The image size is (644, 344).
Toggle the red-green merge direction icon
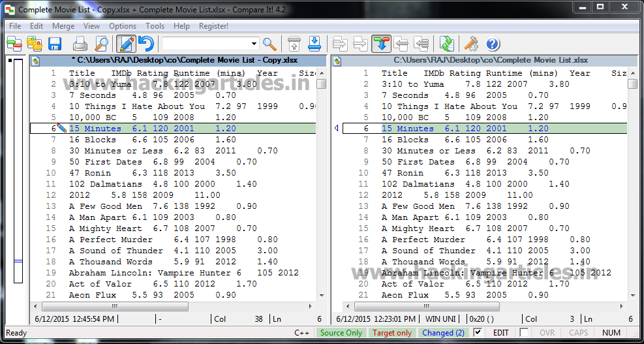[382, 44]
